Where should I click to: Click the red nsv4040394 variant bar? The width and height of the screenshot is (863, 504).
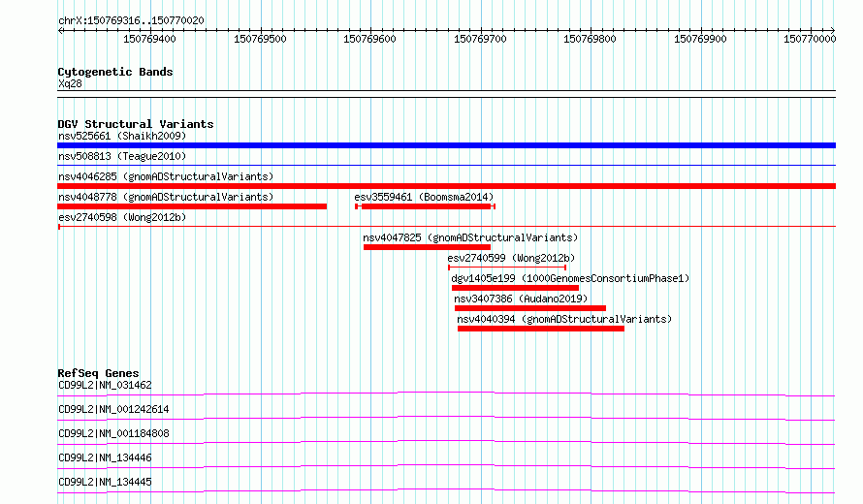pyautogui.click(x=541, y=329)
